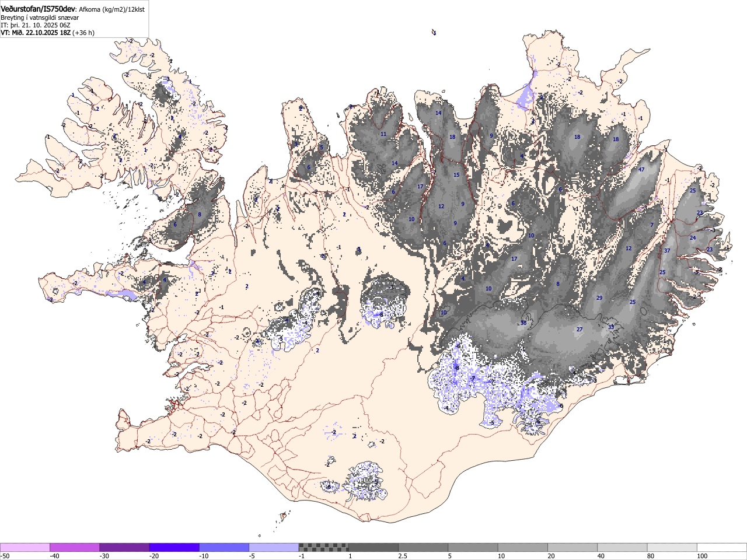Click the gray 2.5 to 5 legend swatch

(x=423, y=547)
